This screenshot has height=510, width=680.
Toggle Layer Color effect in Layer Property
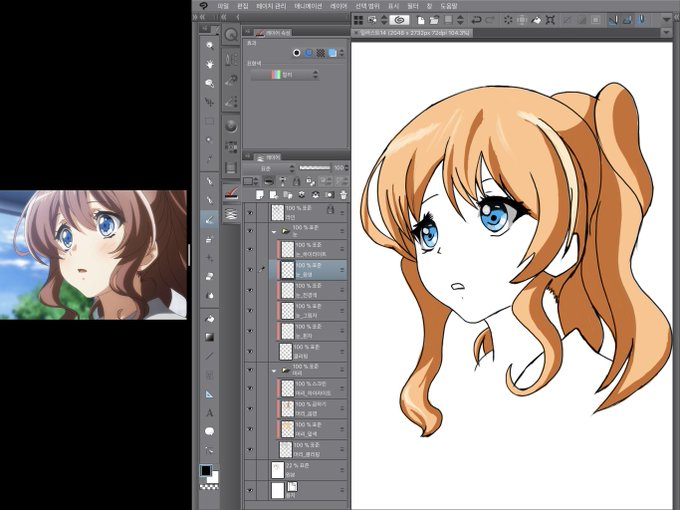(332, 53)
